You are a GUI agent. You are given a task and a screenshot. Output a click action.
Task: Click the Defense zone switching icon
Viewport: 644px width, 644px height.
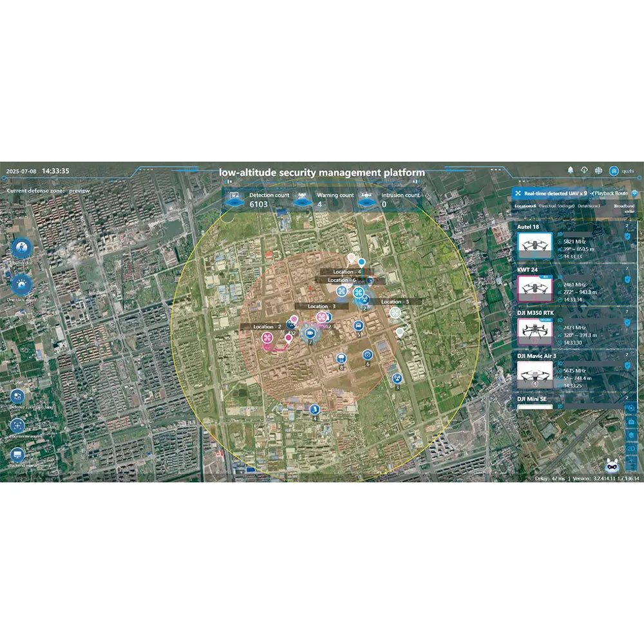(17, 396)
